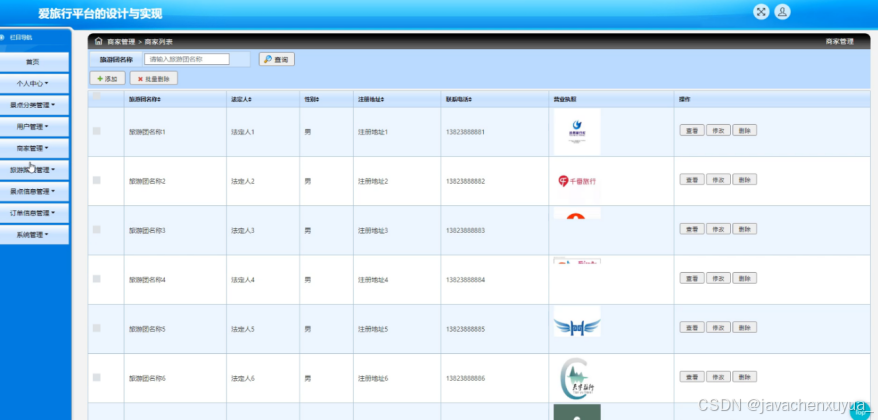Click the 法定人2 cell

(243, 181)
